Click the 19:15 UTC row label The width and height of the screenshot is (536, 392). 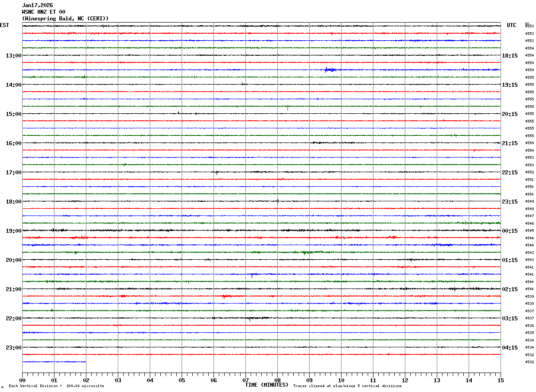(x=510, y=85)
